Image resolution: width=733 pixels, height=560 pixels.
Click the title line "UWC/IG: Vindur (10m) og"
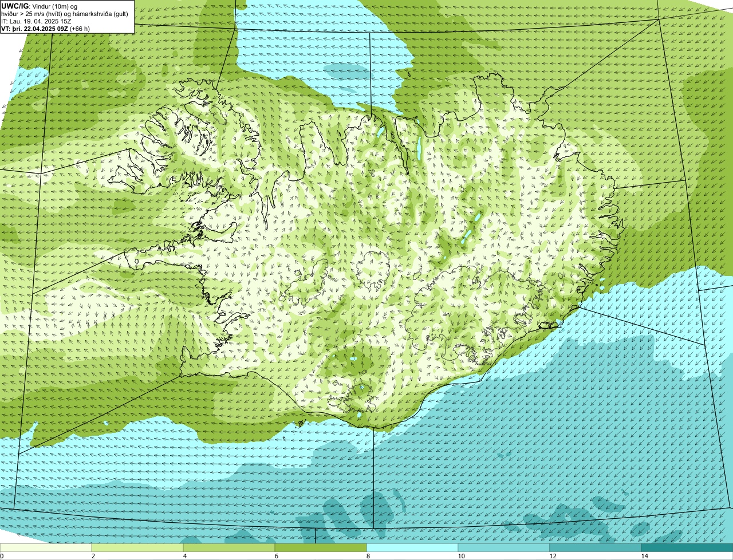pos(39,6)
